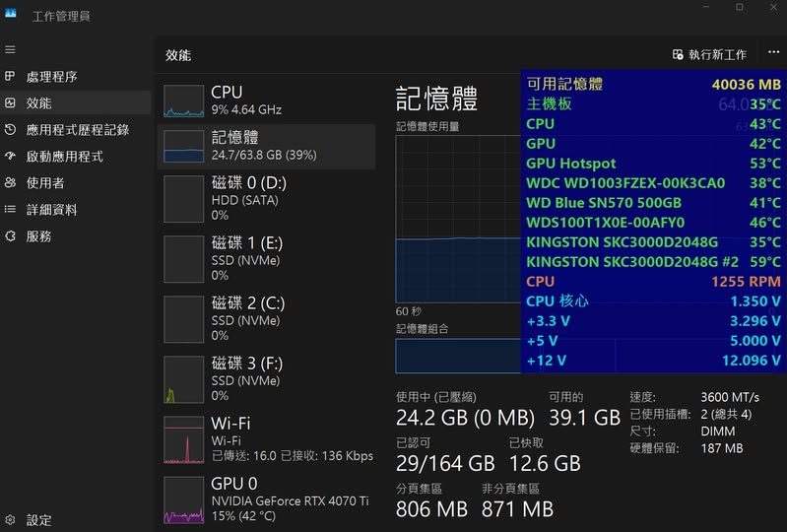Click the +3.3 V 3.296 V overlay row
This screenshot has height=532, width=787.
[653, 321]
